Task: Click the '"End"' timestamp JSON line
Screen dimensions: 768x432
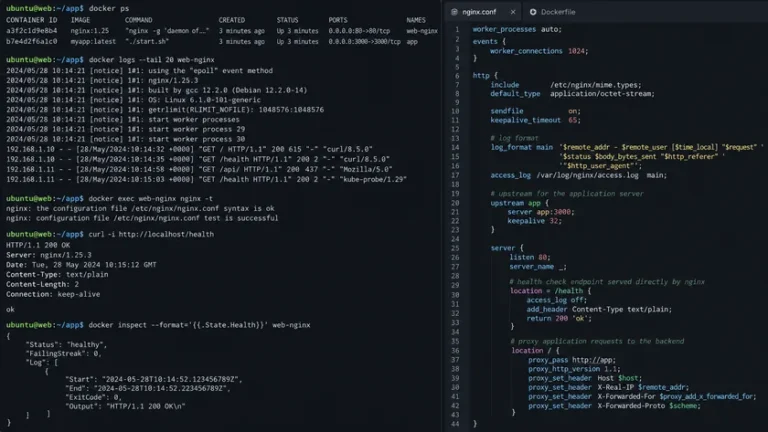Action: tap(147, 388)
